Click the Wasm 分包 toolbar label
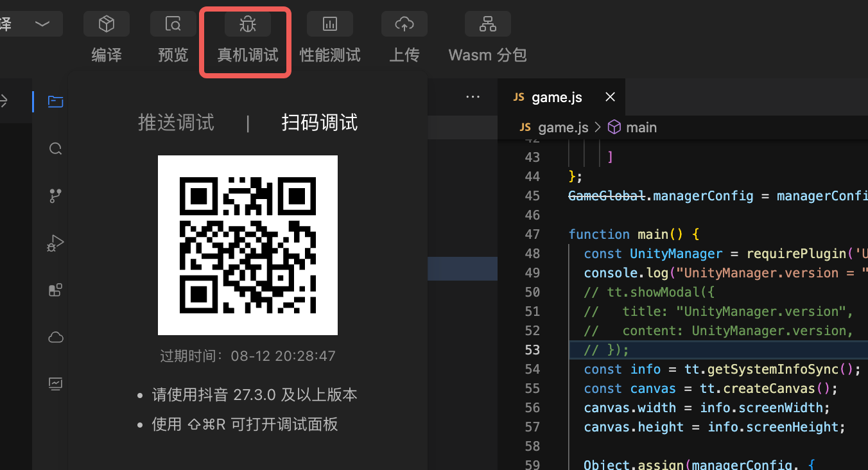The height and width of the screenshot is (470, 868). tap(488, 55)
